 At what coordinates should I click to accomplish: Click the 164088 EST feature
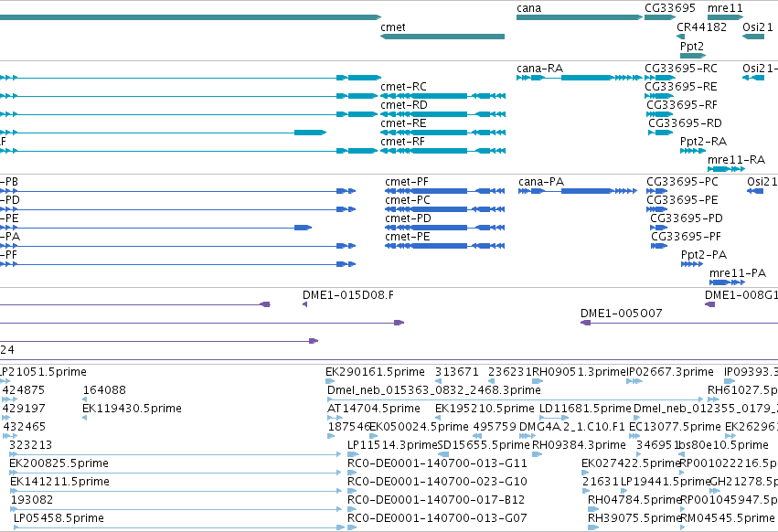85,399
